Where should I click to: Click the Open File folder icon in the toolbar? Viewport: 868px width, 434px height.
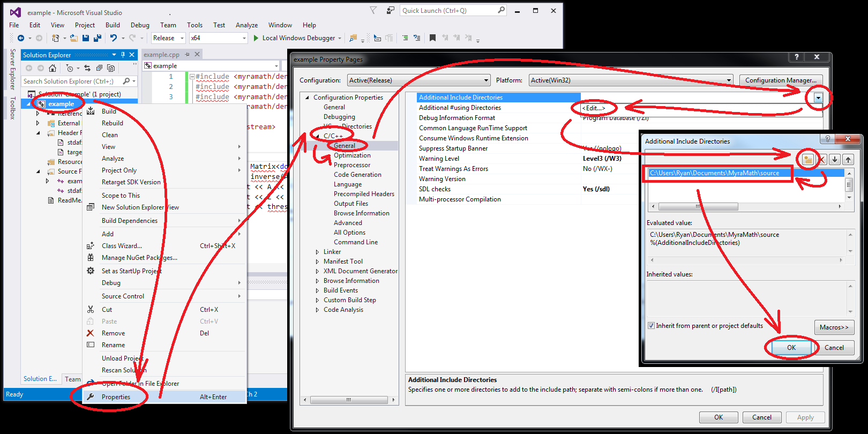click(73, 38)
